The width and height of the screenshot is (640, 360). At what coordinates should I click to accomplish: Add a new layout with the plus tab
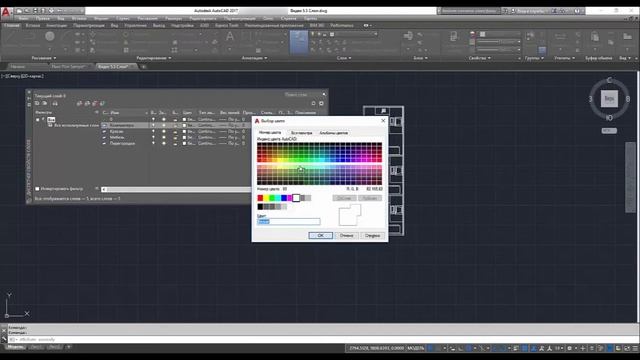point(69,347)
